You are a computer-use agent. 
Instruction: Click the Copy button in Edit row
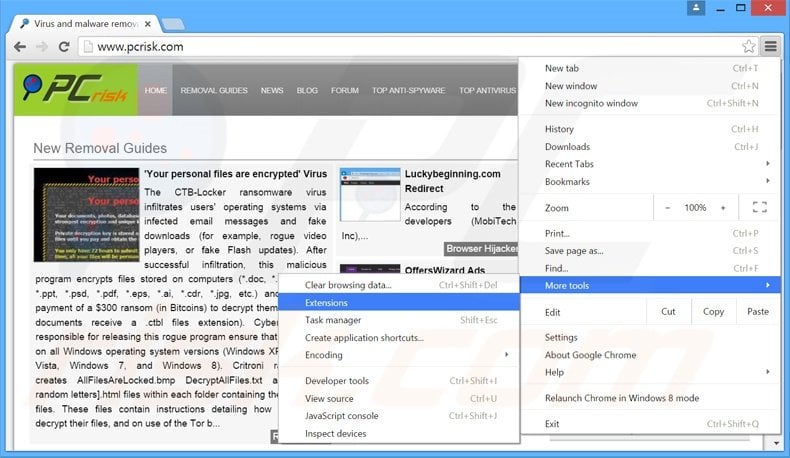713,311
